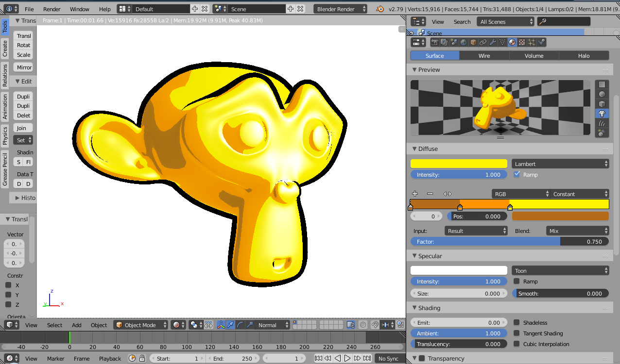Select the cube preview shape

pos(602,104)
